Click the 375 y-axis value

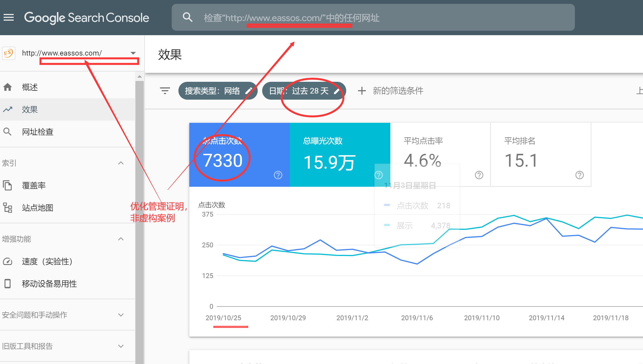click(x=207, y=214)
